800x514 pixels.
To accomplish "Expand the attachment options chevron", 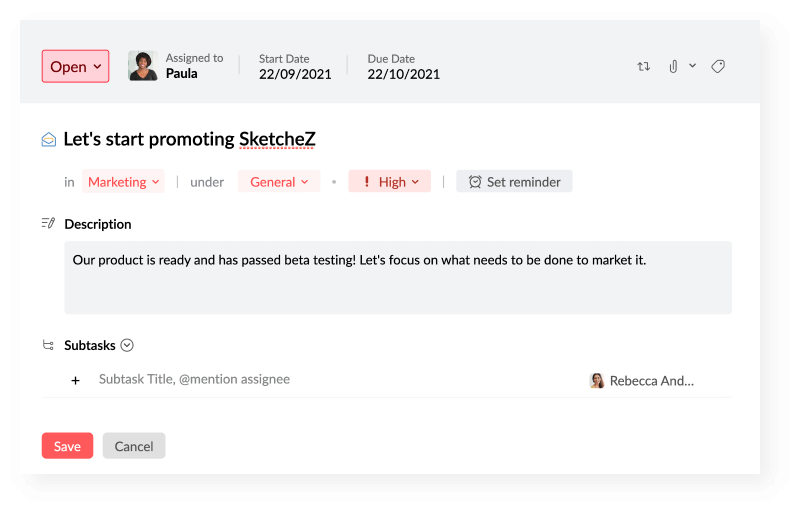I will 693,66.
